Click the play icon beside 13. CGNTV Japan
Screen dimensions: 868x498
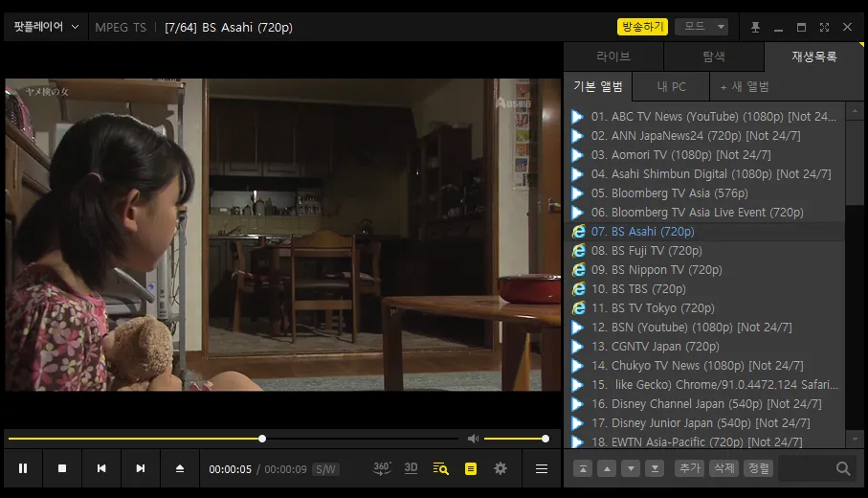tap(577, 347)
